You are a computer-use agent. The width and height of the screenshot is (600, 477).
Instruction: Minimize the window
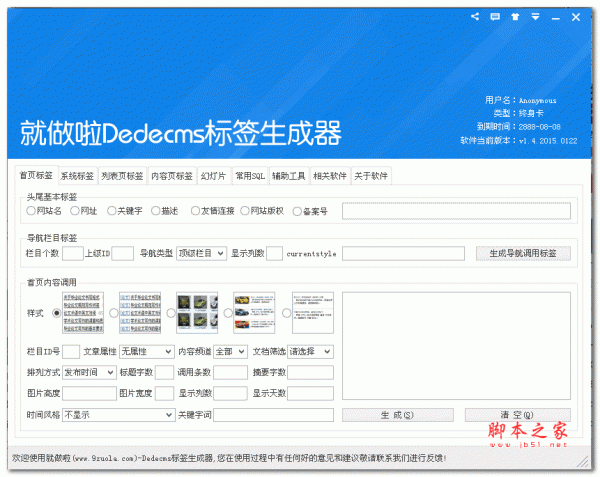pos(556,17)
